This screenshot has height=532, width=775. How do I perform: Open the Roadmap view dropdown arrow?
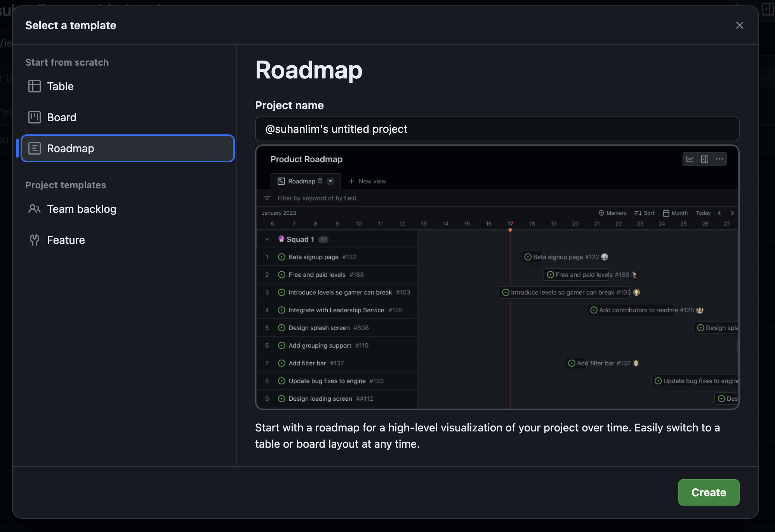pos(330,181)
